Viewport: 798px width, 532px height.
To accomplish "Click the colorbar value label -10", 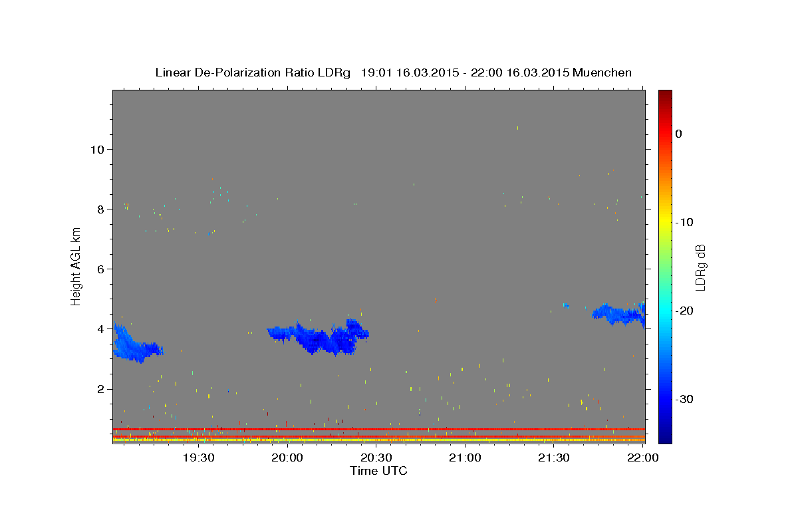I will coord(685,222).
